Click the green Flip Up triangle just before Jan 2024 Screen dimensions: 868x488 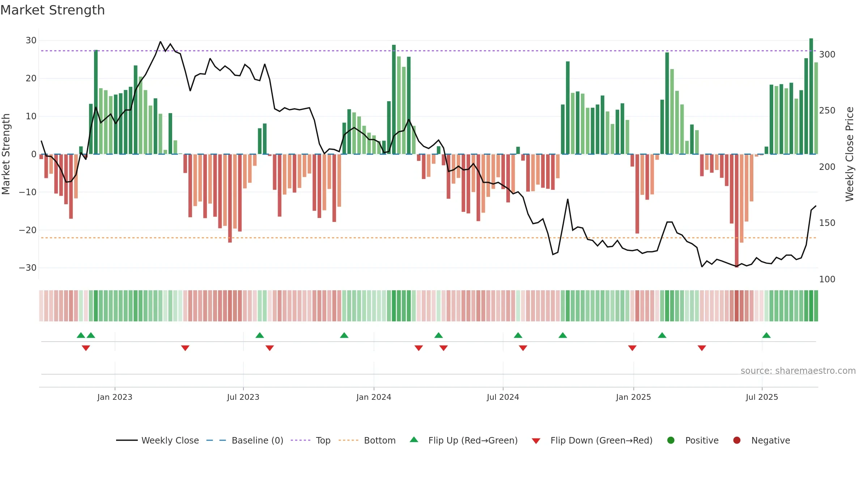(x=344, y=335)
